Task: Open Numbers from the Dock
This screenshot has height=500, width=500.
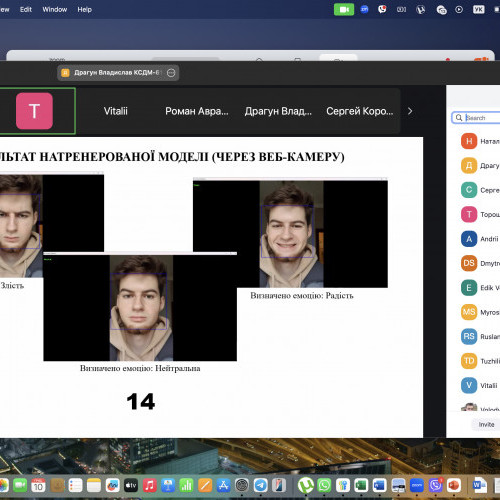Action: 187,485
